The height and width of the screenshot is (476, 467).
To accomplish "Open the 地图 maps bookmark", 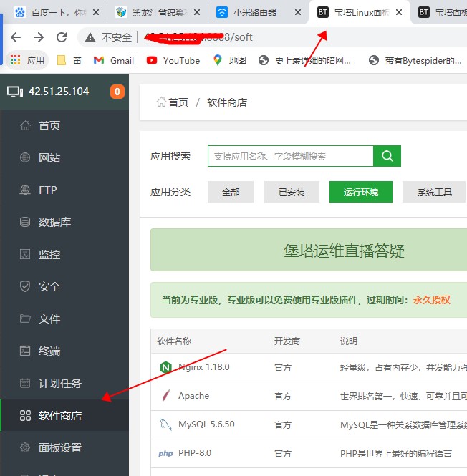I will tap(229, 60).
